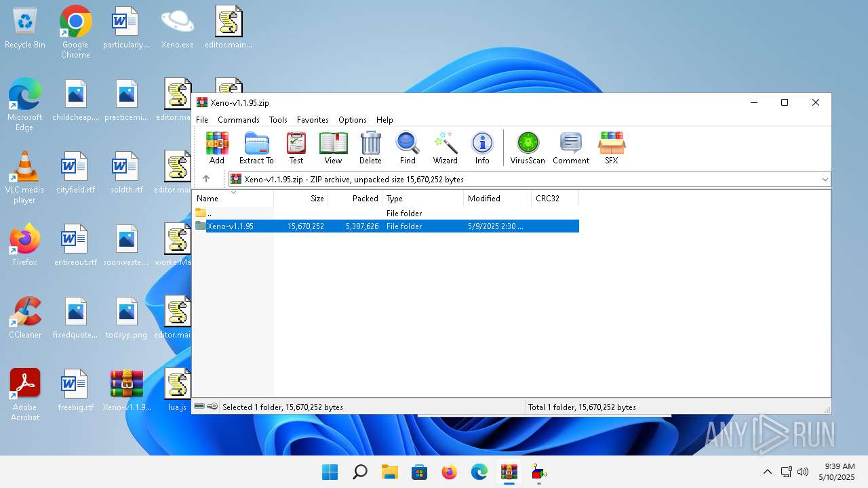
Task: Select Firefox desktop shortcut
Action: tap(25, 245)
